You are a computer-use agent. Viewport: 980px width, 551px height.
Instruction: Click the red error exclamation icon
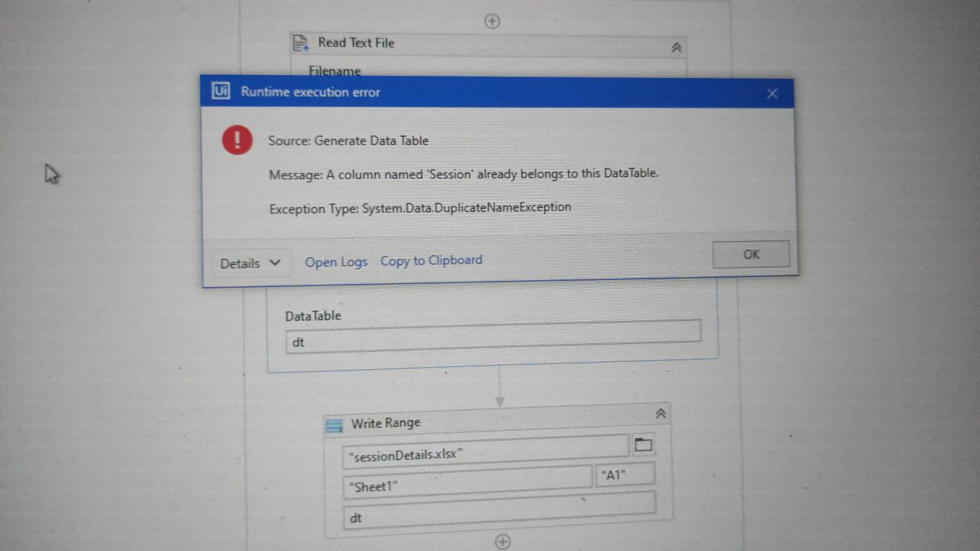(237, 140)
